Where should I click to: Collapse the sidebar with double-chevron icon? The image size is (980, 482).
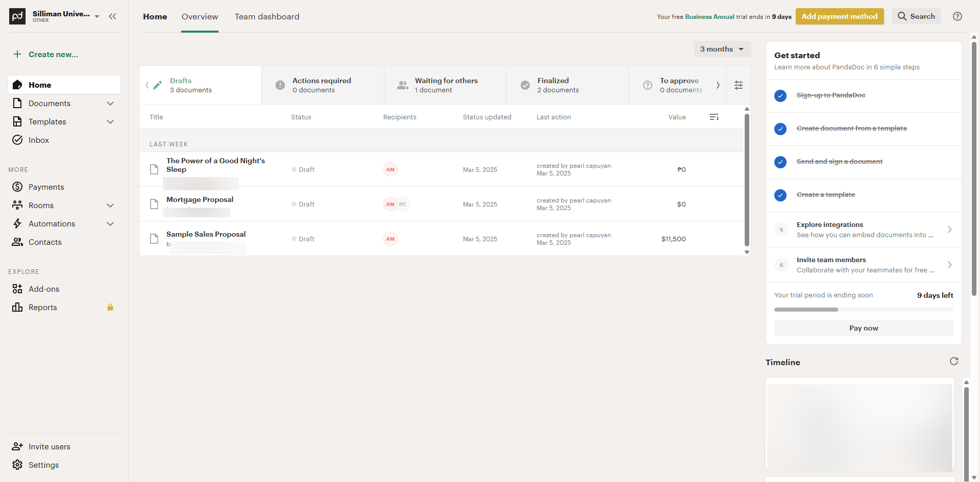tap(112, 16)
